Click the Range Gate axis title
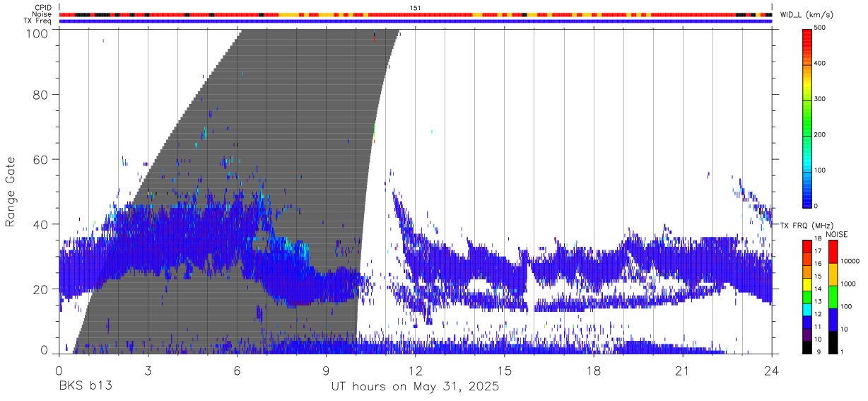The height and width of the screenshot is (401, 868). click(x=11, y=192)
